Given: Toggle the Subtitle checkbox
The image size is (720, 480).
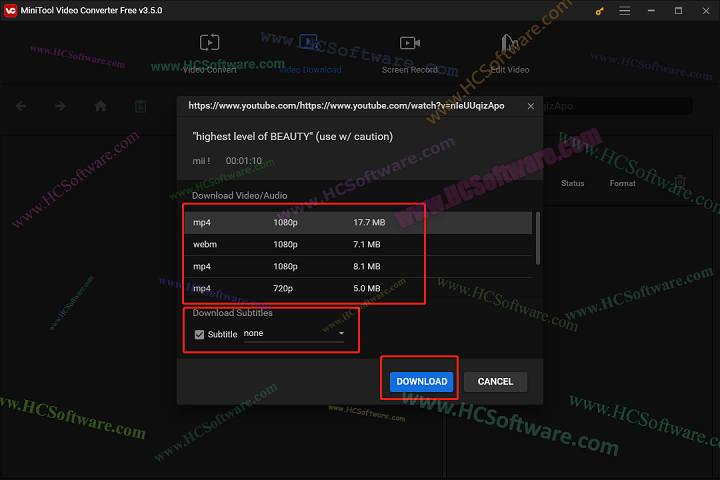Looking at the screenshot, I should (x=199, y=334).
